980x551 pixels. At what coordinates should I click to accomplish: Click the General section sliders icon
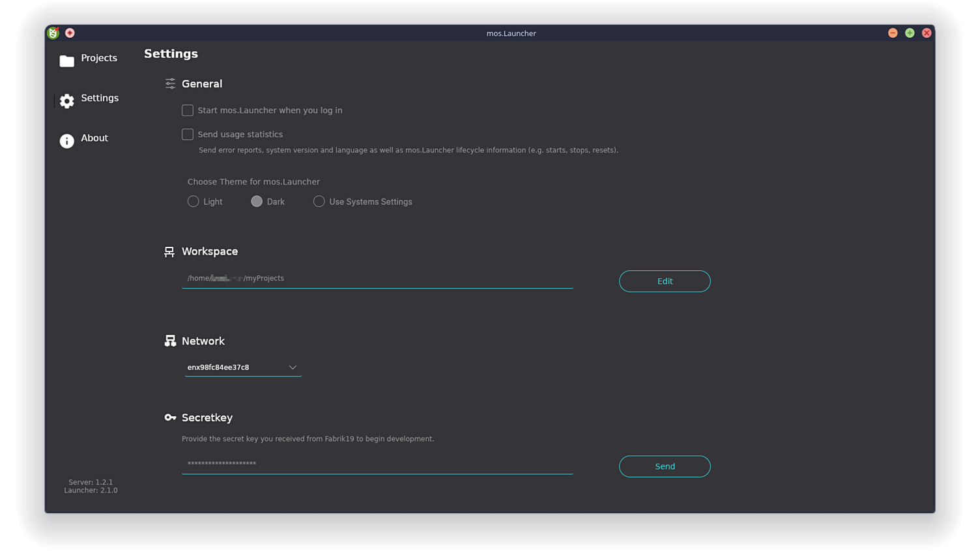[x=170, y=83]
